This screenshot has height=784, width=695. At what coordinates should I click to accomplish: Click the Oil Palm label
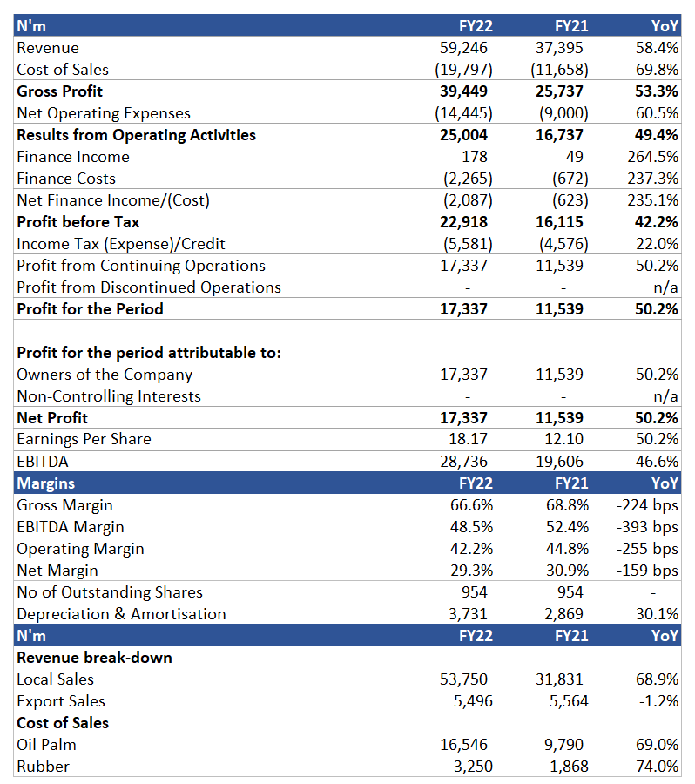pyautogui.click(x=46, y=745)
